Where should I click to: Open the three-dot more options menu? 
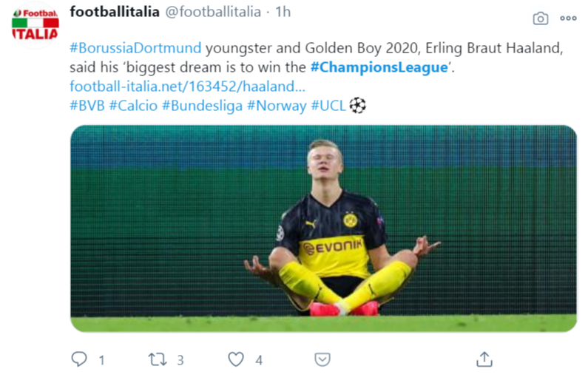point(568,18)
